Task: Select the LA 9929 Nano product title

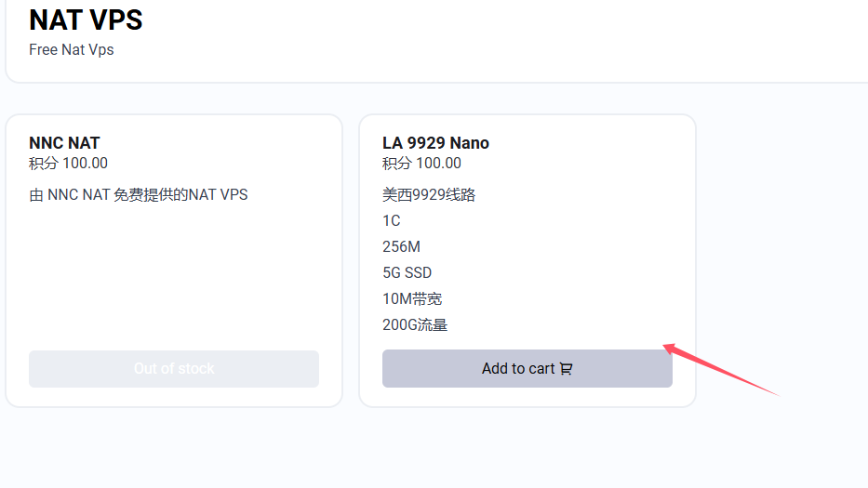Action: coord(435,143)
